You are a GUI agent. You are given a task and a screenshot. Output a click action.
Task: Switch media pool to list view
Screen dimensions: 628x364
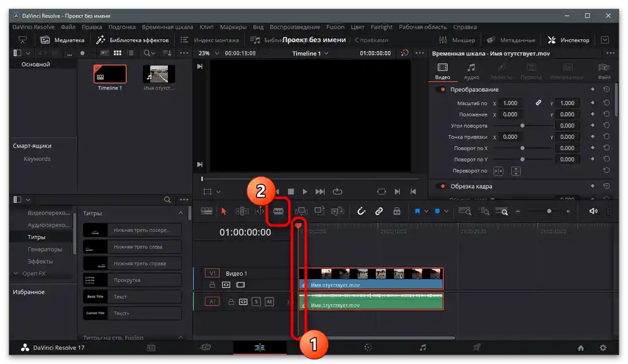[x=130, y=53]
